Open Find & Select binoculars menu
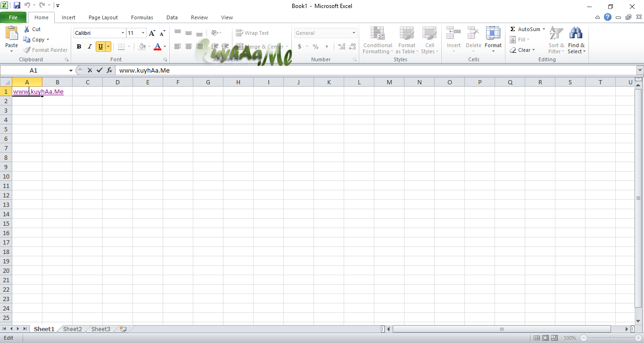644x343 pixels. click(576, 40)
